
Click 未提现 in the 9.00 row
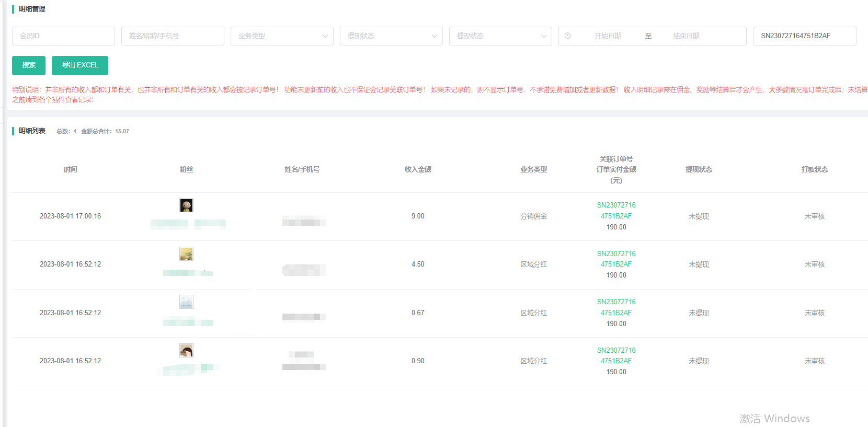[x=699, y=216]
